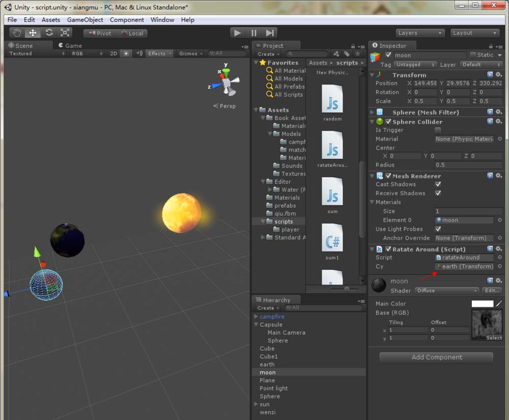Select the Move tool
The height and width of the screenshot is (420, 509).
coord(33,33)
